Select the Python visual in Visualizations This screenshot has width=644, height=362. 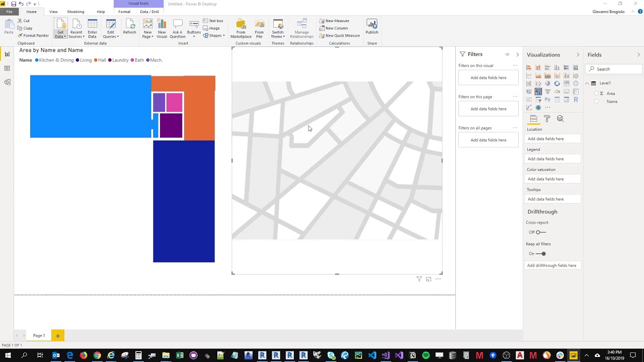click(x=547, y=100)
